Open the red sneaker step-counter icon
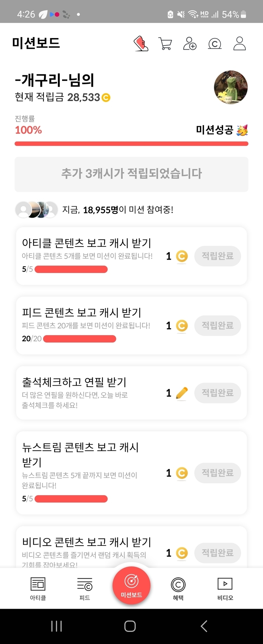 tap(141, 43)
